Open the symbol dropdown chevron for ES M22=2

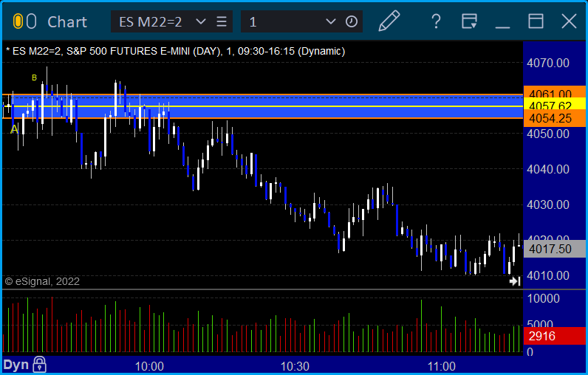pyautogui.click(x=201, y=21)
